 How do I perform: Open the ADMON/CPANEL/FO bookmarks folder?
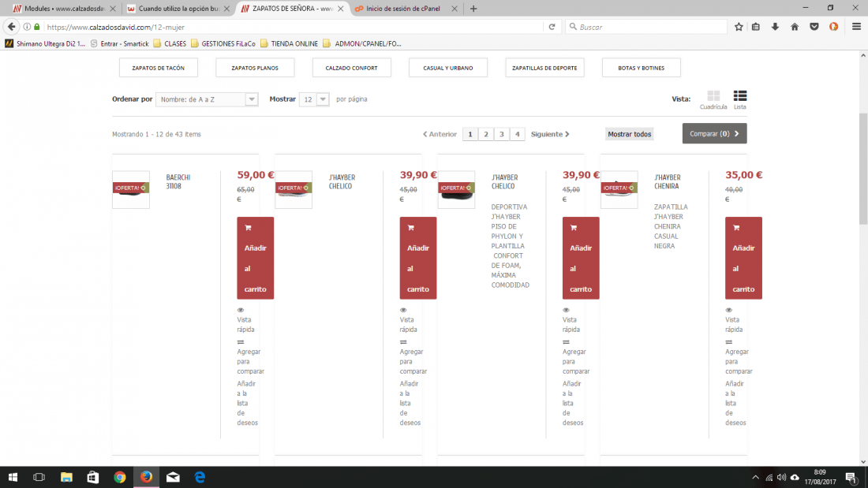click(362, 43)
